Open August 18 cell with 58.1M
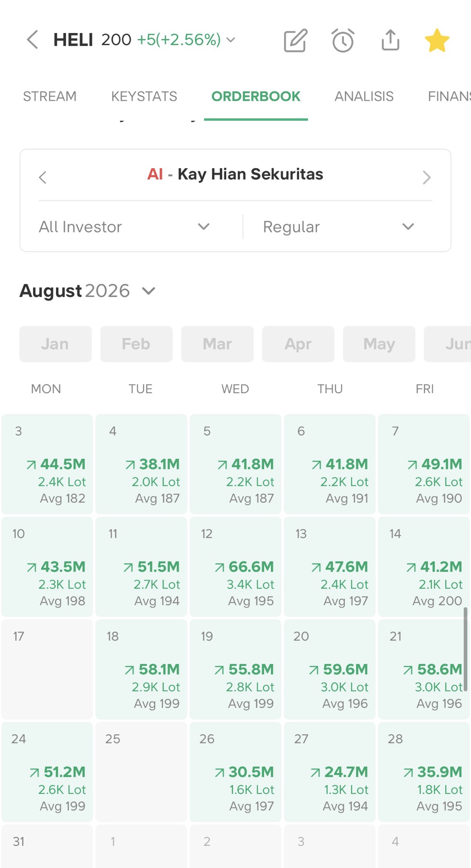The image size is (471, 868). tap(141, 669)
